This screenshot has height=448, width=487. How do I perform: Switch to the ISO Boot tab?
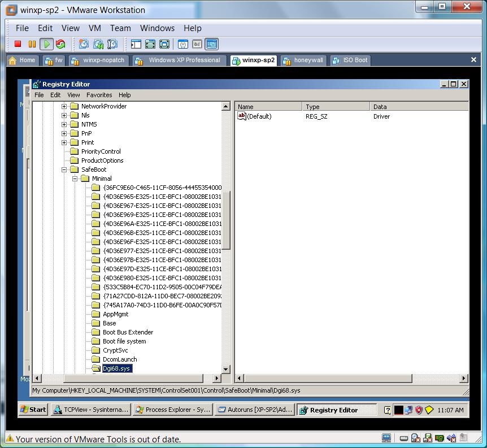pos(350,60)
